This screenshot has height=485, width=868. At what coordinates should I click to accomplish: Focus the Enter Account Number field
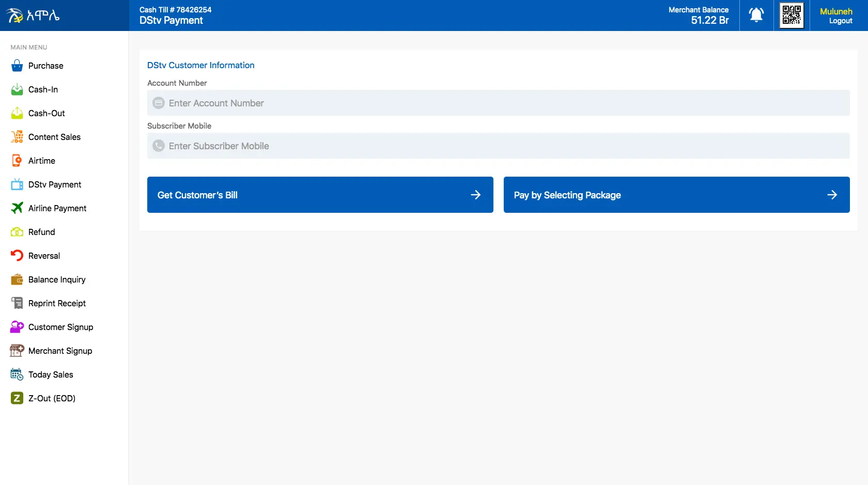(498, 103)
